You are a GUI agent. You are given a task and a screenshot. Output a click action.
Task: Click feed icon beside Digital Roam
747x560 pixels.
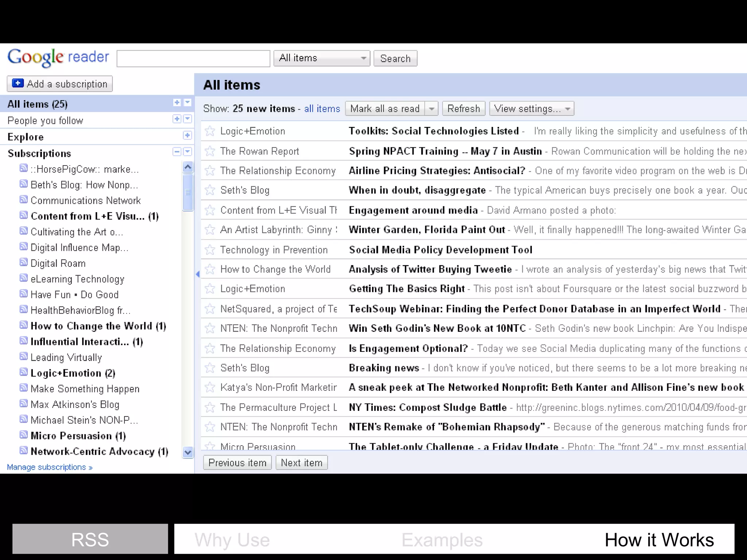(23, 262)
